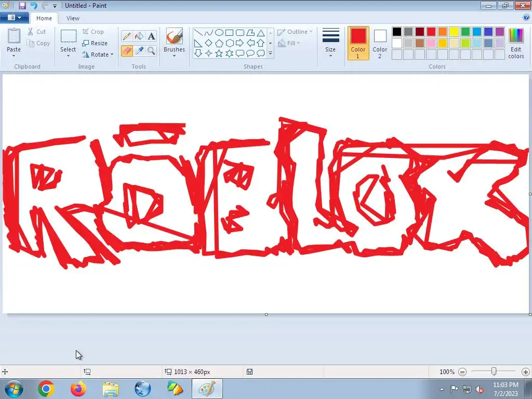
Task: Click the zoom slider handle
Action: (x=494, y=371)
